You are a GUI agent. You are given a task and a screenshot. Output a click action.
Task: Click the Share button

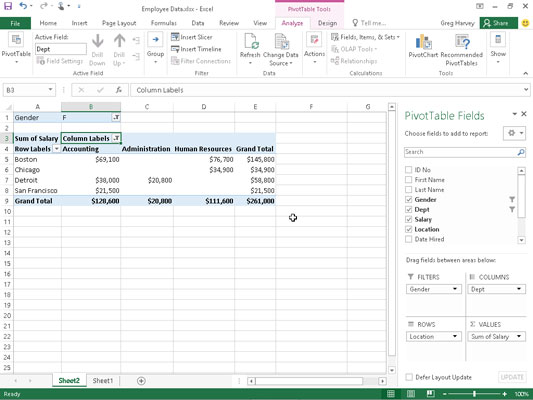498,23
